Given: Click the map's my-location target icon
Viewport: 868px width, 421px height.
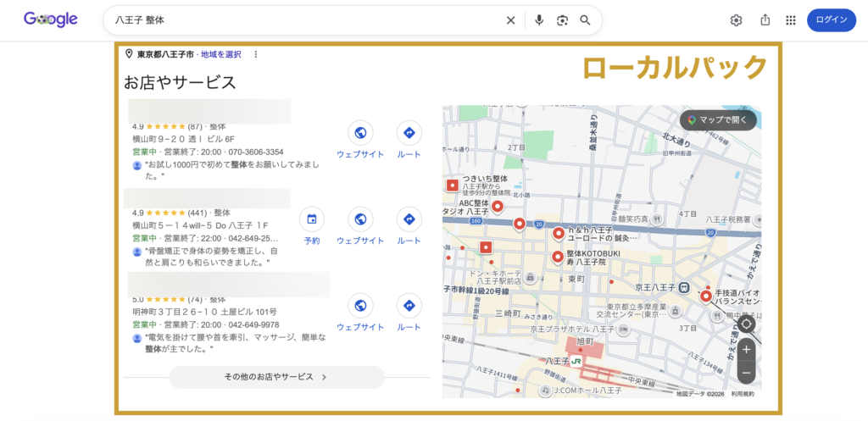Looking at the screenshot, I should coord(746,324).
